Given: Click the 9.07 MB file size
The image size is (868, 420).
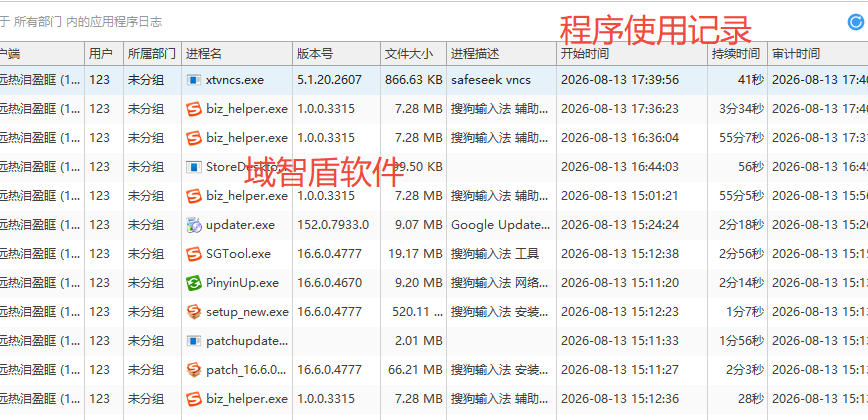Looking at the screenshot, I should pos(418,225).
